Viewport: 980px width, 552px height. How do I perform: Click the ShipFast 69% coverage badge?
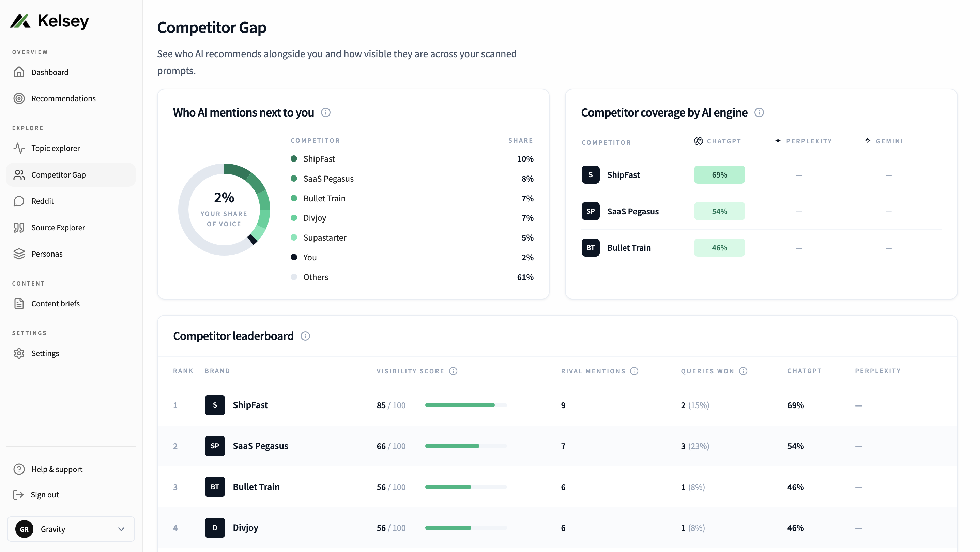(719, 174)
